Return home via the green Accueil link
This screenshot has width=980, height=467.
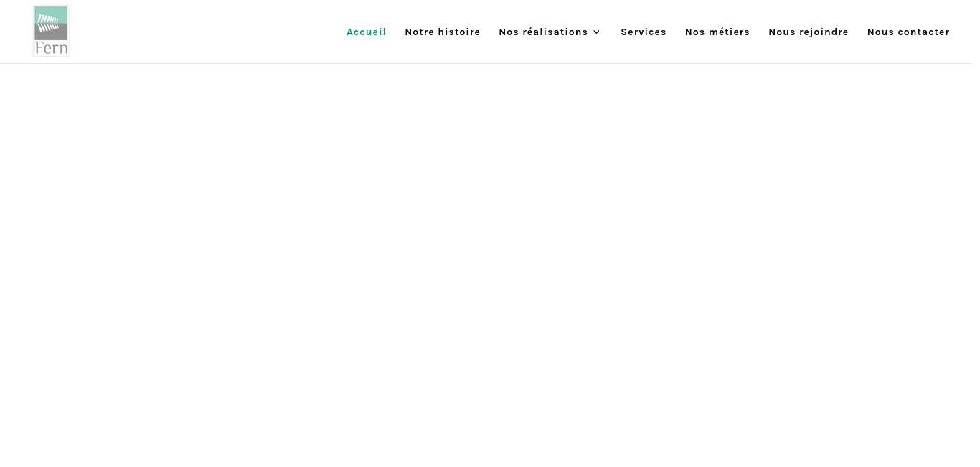click(366, 32)
